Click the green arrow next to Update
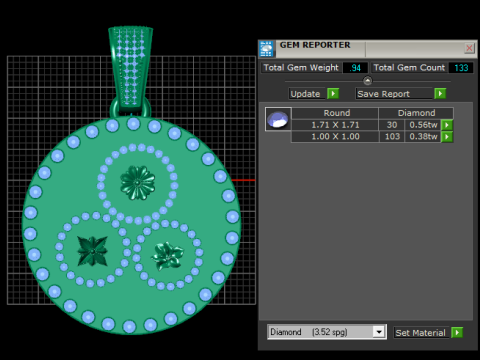480x360 pixels. click(x=333, y=94)
